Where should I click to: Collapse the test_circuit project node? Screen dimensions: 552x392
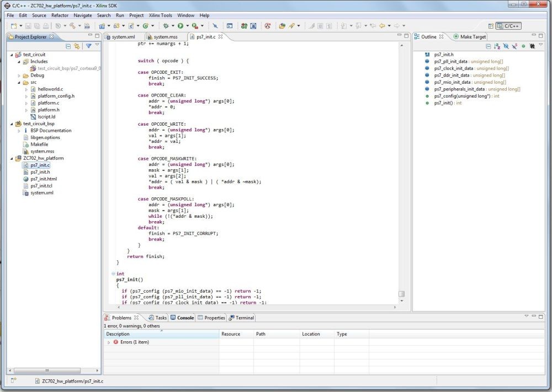(x=12, y=55)
